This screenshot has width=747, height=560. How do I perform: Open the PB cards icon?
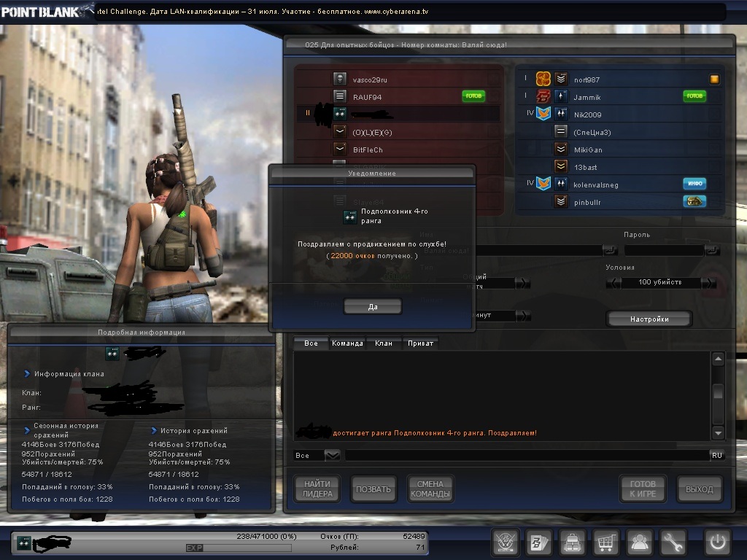[x=538, y=542]
